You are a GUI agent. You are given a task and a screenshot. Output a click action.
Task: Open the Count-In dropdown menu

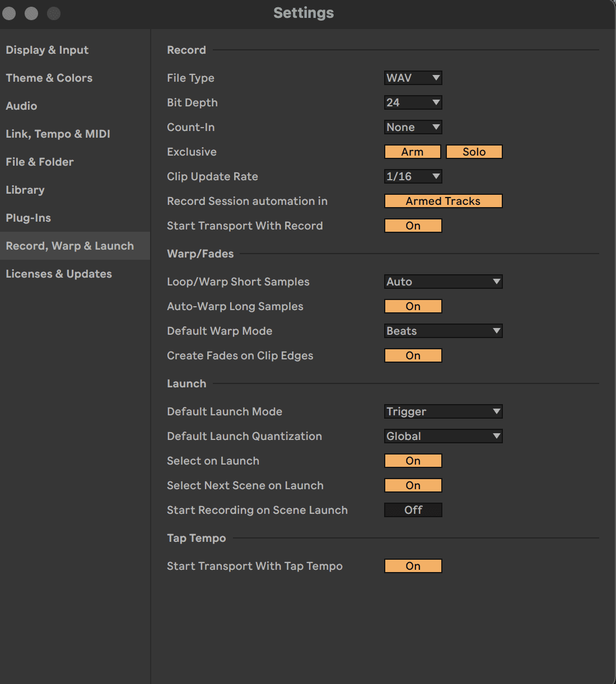point(413,127)
